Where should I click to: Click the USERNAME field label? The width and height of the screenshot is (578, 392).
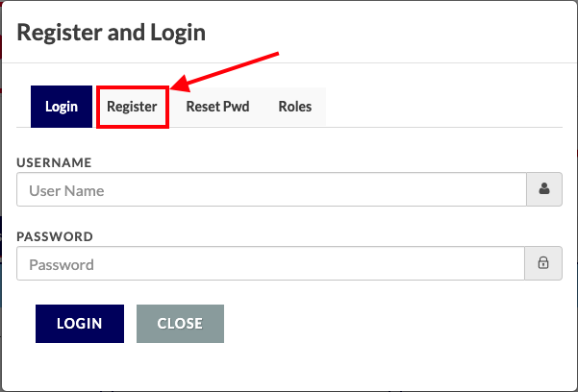tap(54, 162)
